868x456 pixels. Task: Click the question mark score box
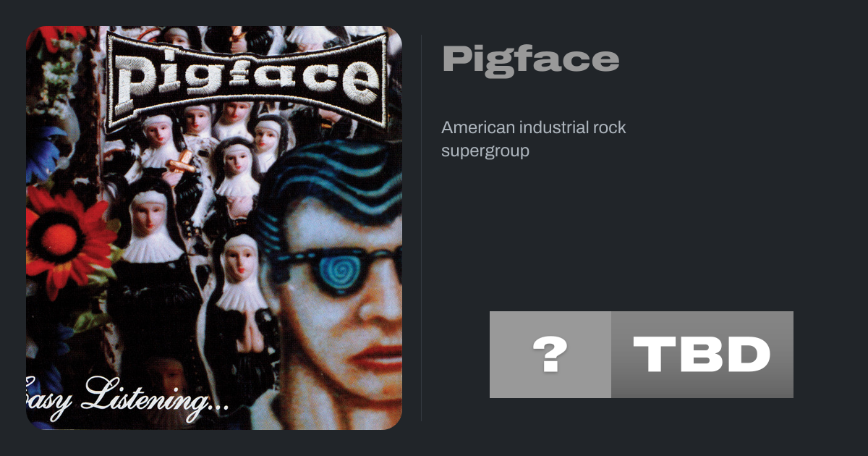coord(550,355)
